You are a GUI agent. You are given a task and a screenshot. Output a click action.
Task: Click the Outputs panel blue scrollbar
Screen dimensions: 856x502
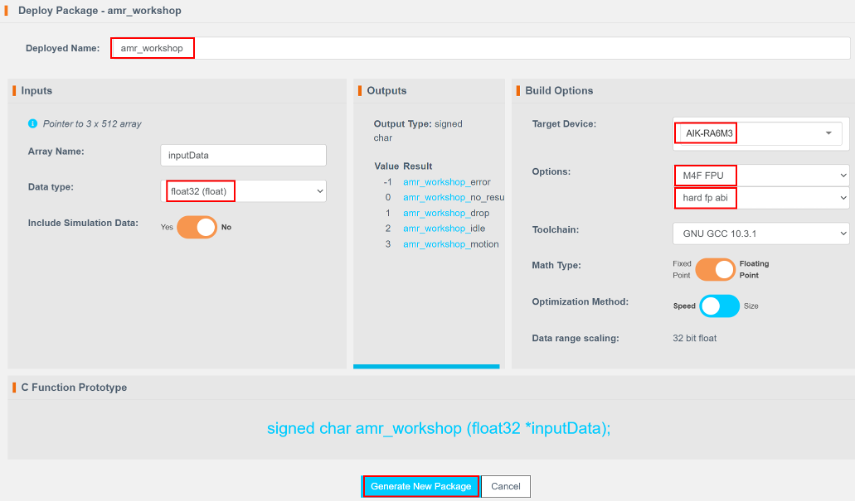pyautogui.click(x=426, y=366)
